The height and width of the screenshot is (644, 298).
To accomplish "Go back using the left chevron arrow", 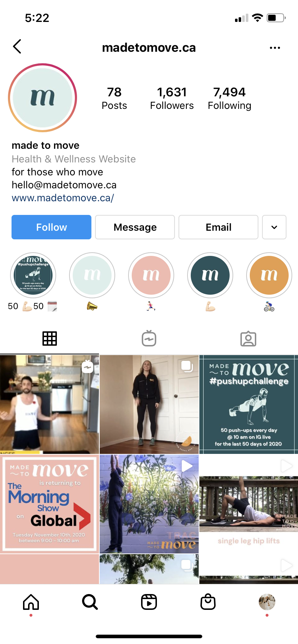I will coord(17,47).
